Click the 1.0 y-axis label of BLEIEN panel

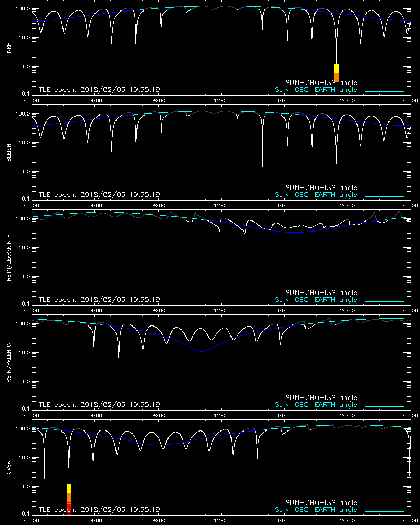coord(25,172)
